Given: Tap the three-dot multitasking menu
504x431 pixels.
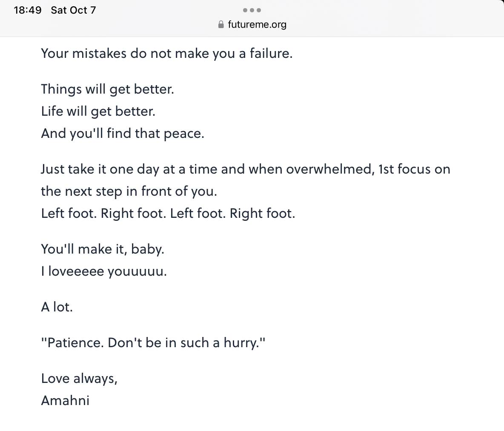Looking at the screenshot, I should pos(252,10).
